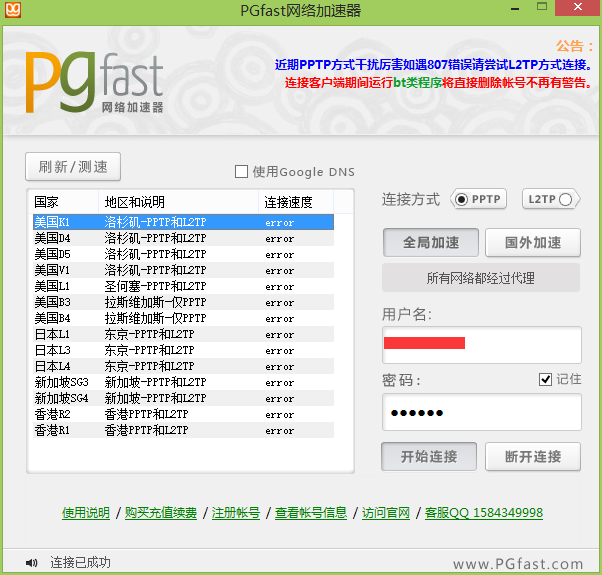
Task: Close the PGfast window
Action: (578, 7)
